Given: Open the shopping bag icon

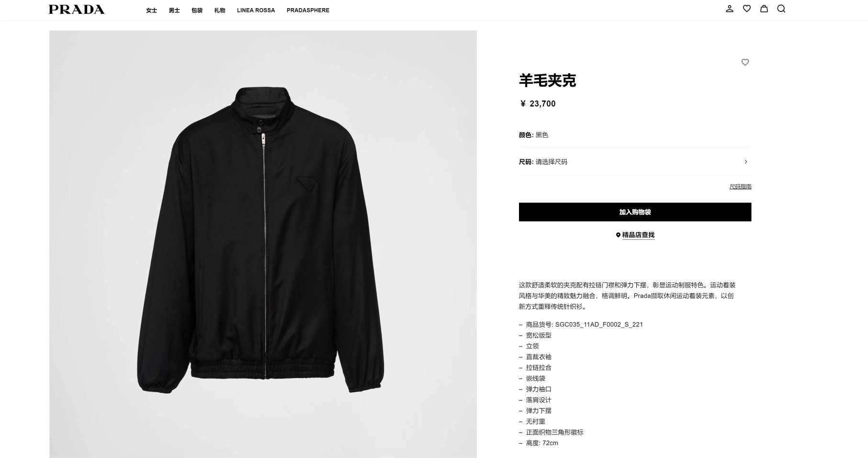Looking at the screenshot, I should (x=764, y=9).
